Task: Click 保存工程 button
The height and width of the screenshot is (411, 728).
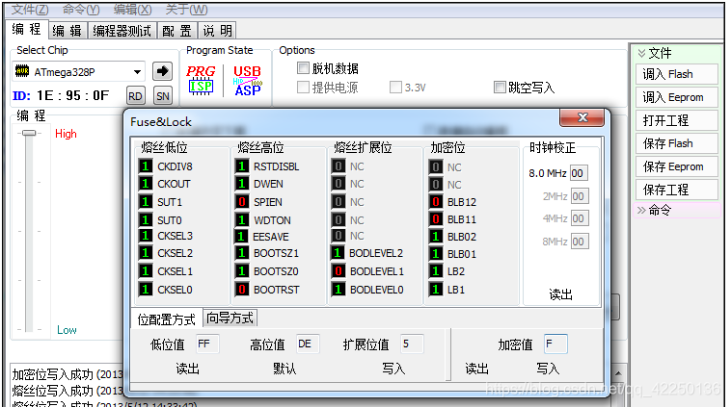Action: point(676,190)
